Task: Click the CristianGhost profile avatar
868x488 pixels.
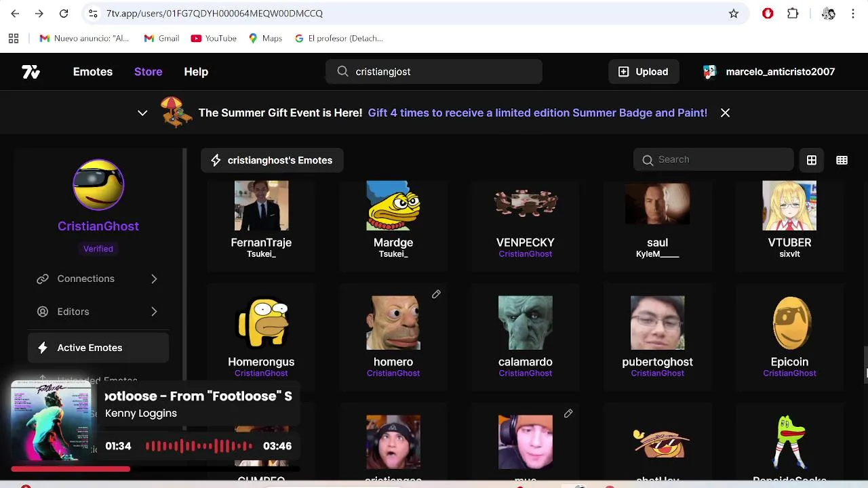Action: pos(98,185)
